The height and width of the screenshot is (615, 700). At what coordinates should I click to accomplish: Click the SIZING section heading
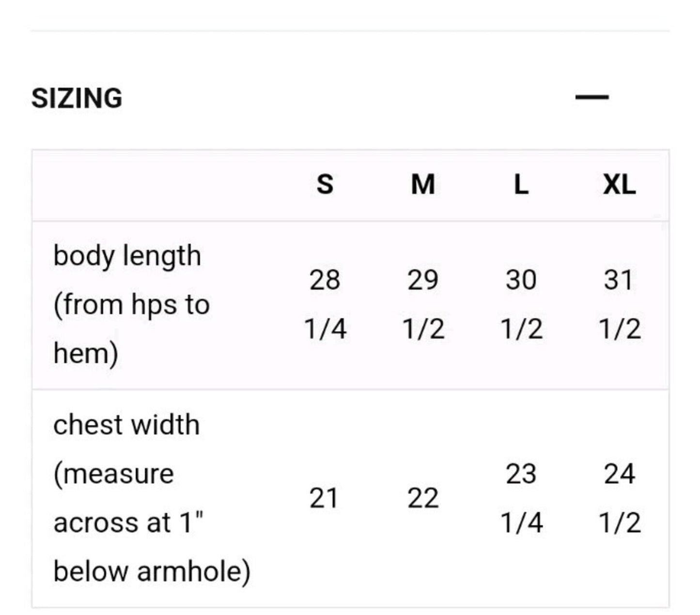(x=77, y=98)
